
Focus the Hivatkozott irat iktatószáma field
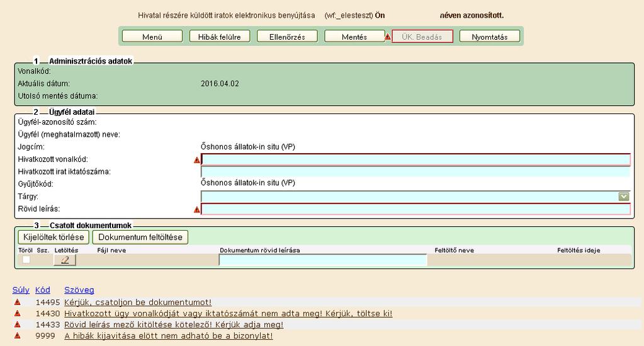pos(415,171)
